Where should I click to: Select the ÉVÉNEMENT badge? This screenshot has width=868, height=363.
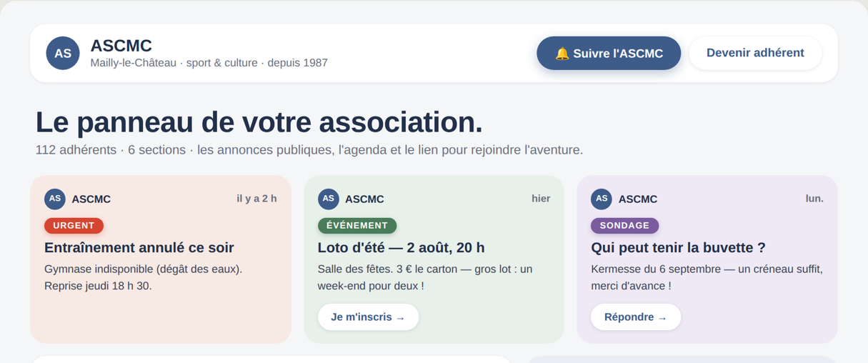(357, 225)
